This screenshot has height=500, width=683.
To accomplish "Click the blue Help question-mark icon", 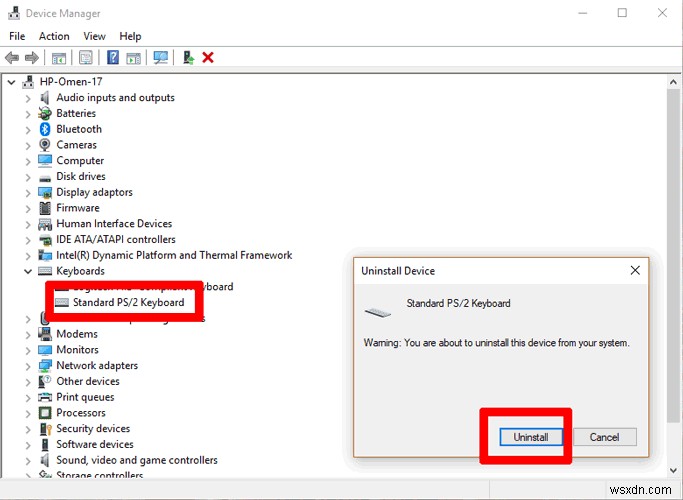I will [x=113, y=57].
